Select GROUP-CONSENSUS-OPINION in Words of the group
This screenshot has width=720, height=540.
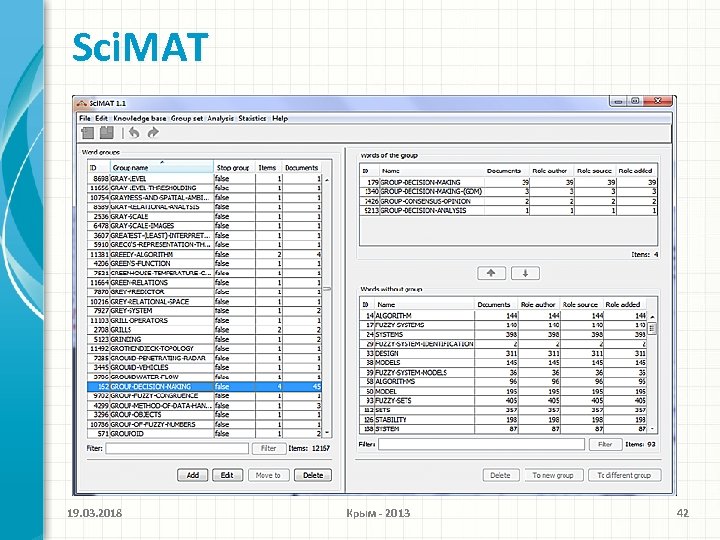coord(509,201)
